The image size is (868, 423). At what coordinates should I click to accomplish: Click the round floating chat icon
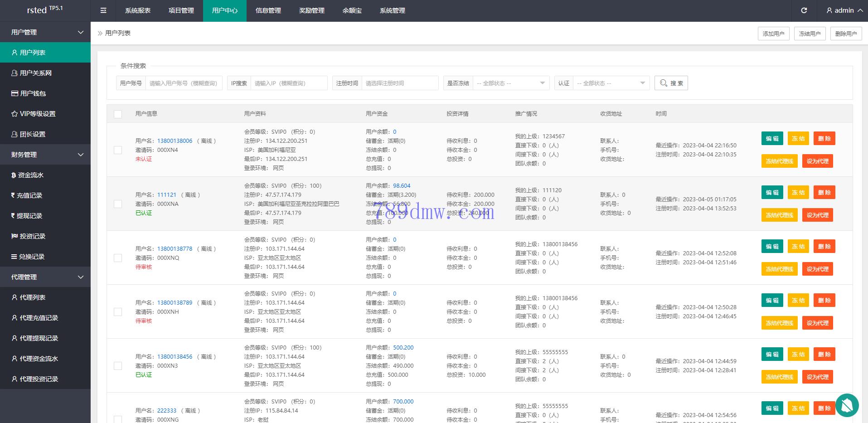pos(847,405)
